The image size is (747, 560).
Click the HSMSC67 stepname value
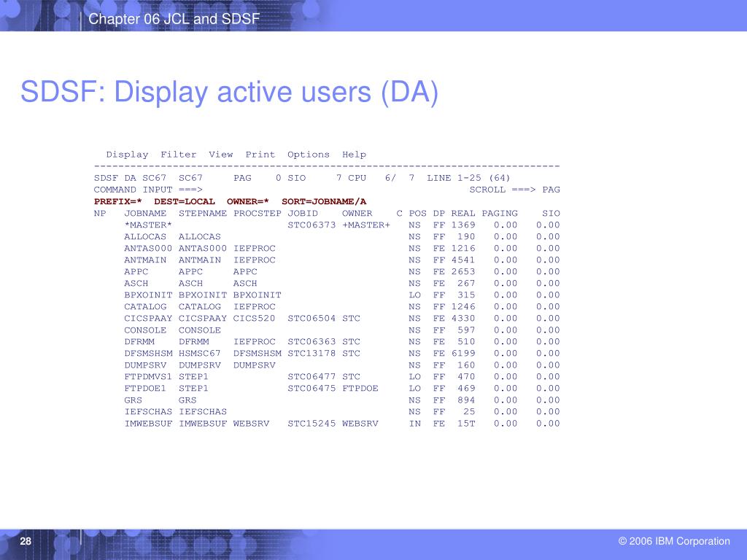click(200, 354)
